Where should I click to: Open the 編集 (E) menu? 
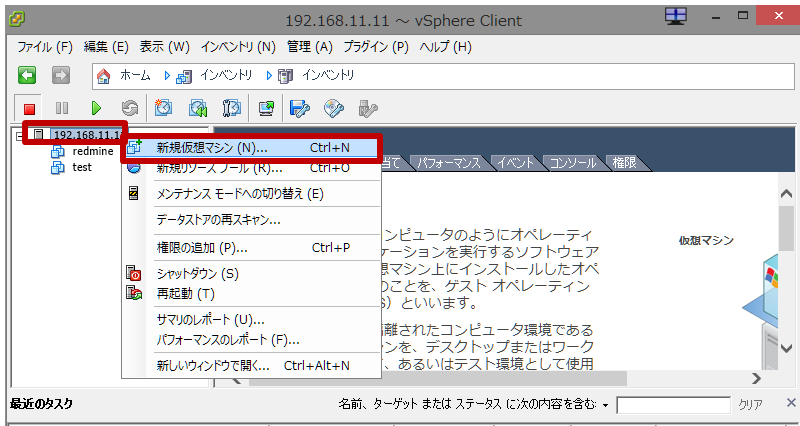click(106, 47)
